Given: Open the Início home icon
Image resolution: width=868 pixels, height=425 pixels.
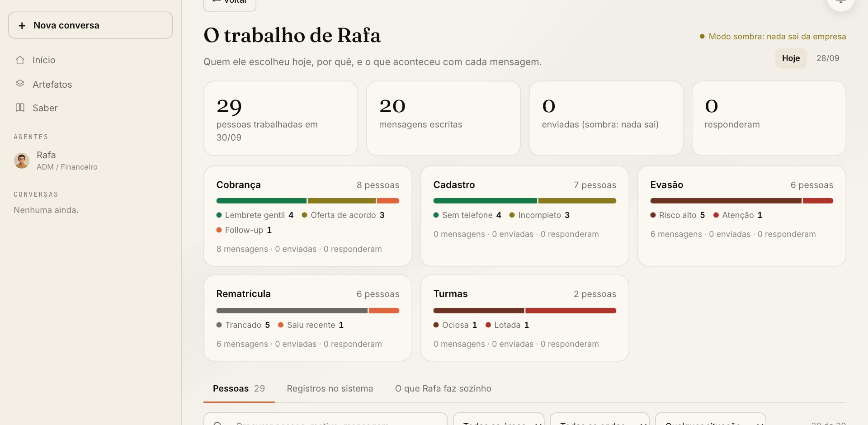Looking at the screenshot, I should pos(20,60).
